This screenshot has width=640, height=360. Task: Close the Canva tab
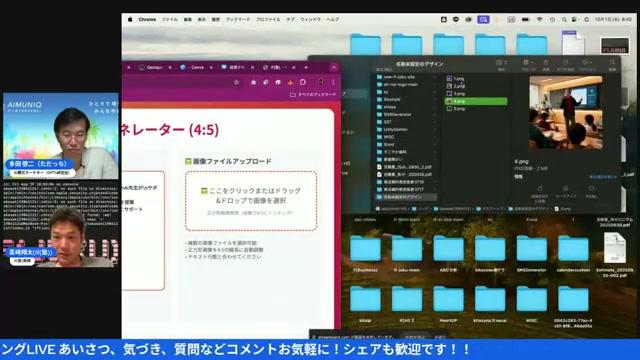click(x=211, y=67)
